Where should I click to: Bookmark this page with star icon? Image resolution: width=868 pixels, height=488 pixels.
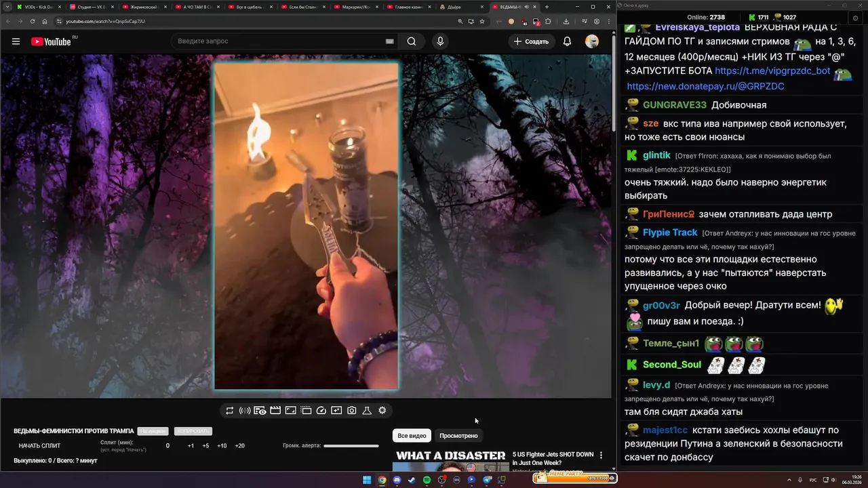[482, 21]
